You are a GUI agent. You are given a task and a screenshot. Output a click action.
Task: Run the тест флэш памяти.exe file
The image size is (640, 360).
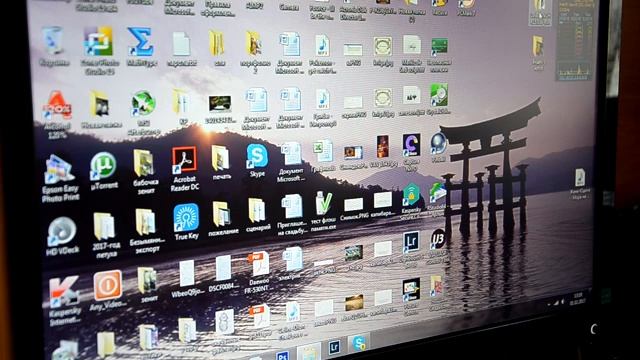tap(324, 203)
